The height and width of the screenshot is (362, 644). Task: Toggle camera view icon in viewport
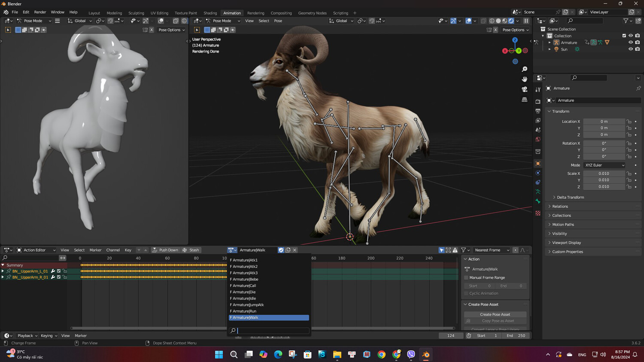tap(524, 89)
